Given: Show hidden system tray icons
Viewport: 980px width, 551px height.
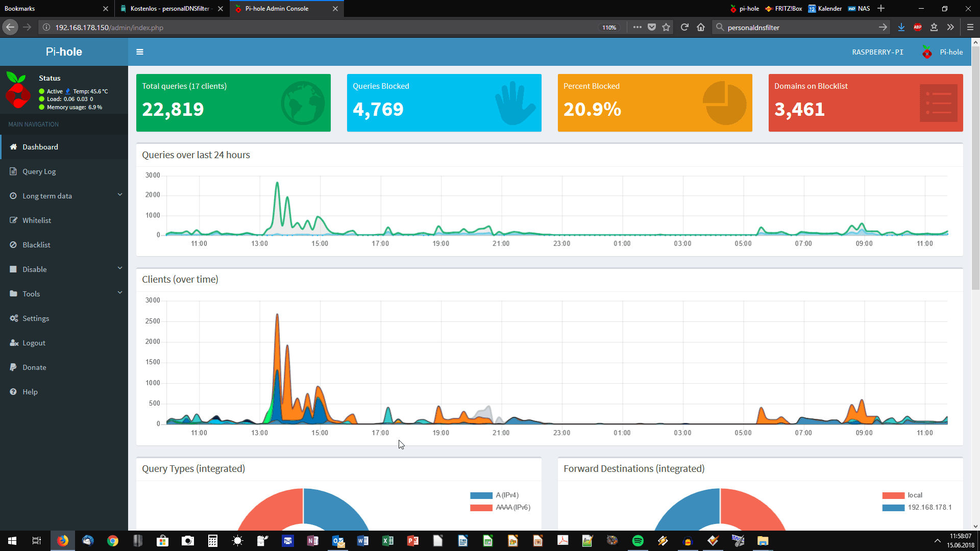Looking at the screenshot, I should [x=937, y=541].
